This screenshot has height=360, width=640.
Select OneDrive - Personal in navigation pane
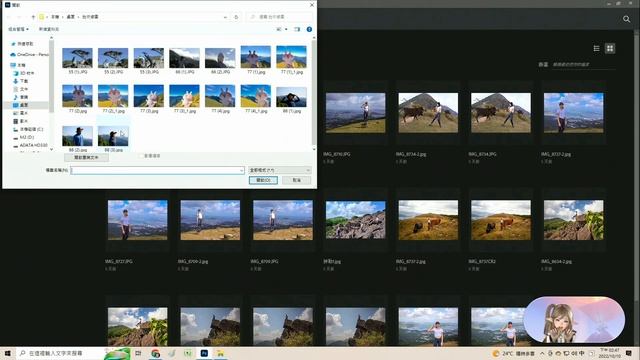point(29,54)
